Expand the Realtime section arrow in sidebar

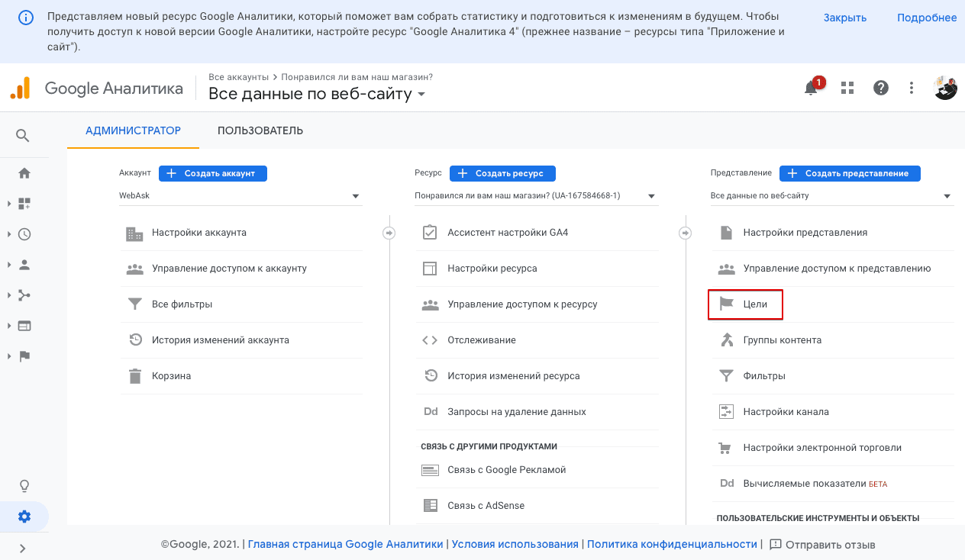(9, 234)
